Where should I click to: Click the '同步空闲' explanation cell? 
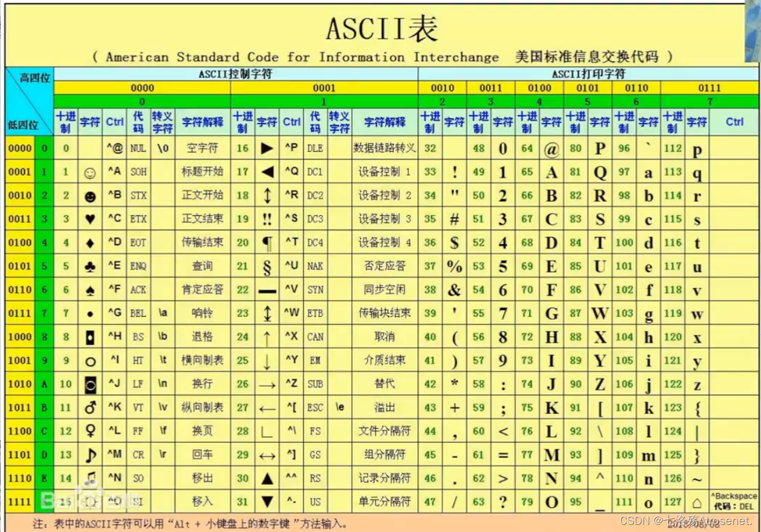385,289
